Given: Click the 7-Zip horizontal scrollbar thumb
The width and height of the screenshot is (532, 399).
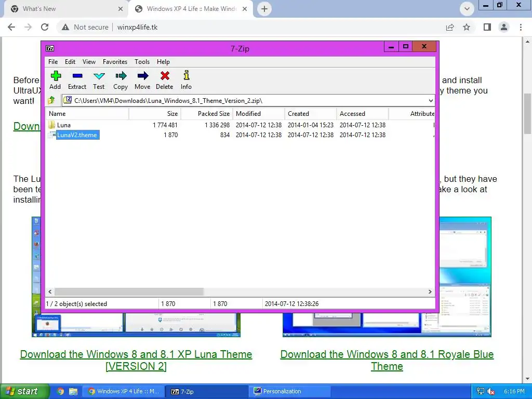Looking at the screenshot, I should tap(129, 292).
